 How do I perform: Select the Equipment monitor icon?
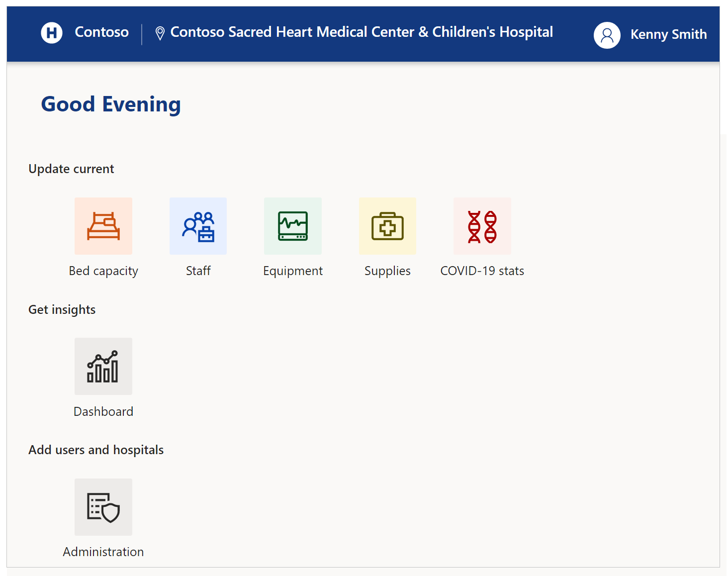pos(293,226)
